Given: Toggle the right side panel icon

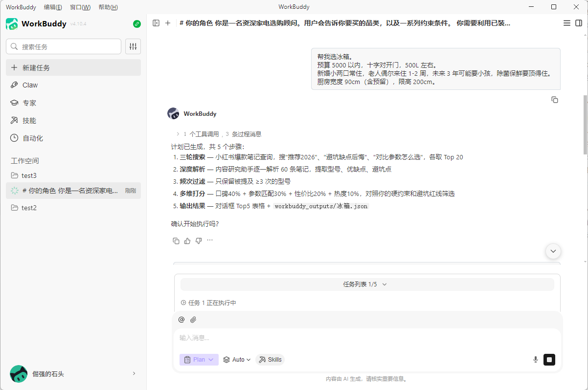Looking at the screenshot, I should tap(579, 23).
